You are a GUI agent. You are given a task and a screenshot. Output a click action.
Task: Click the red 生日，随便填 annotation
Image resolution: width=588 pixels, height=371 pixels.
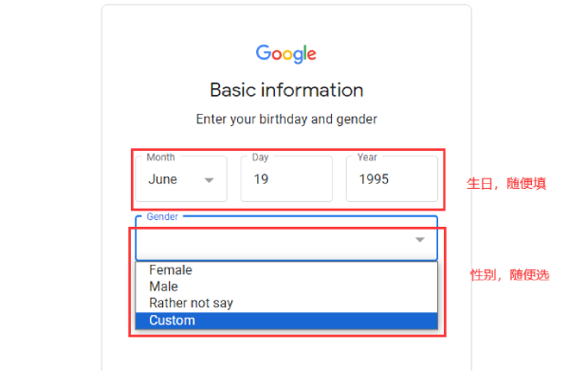[506, 184]
